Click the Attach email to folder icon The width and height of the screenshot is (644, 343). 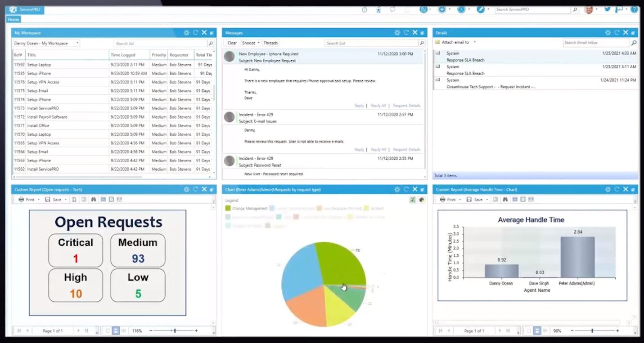pos(437,42)
